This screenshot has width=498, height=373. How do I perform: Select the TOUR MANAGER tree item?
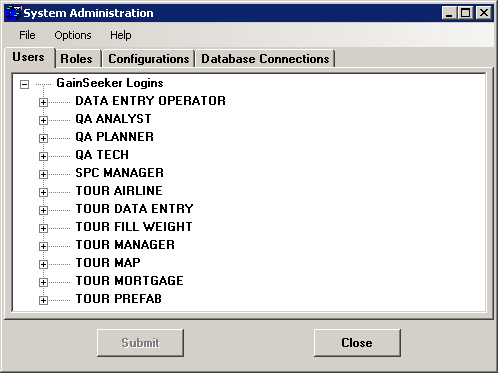coord(125,245)
